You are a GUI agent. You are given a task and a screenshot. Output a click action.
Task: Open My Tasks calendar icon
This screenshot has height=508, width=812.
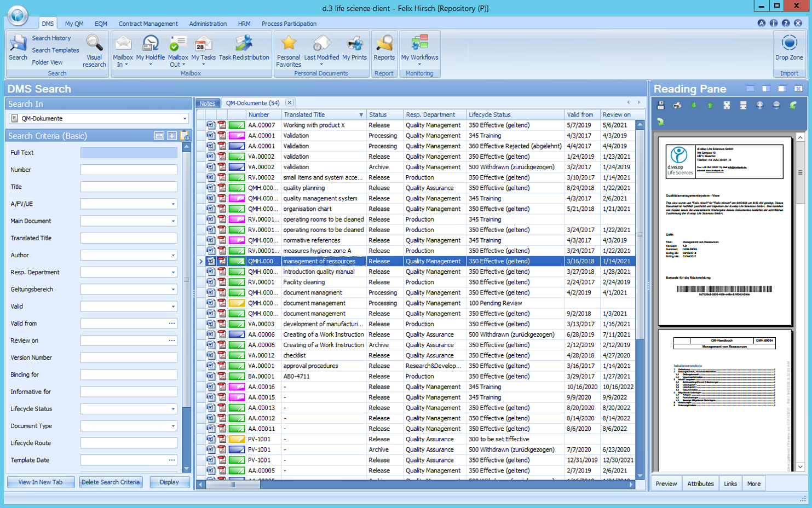coord(203,43)
